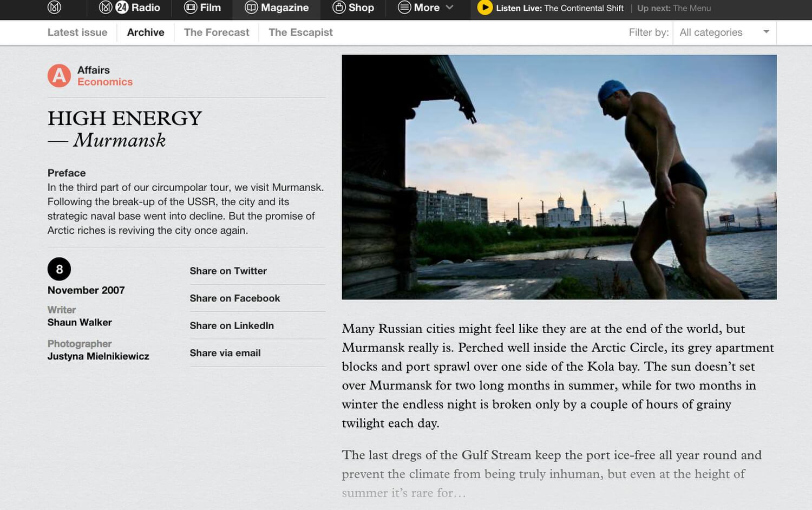Click the Murmansk swimmer photo

(x=559, y=177)
